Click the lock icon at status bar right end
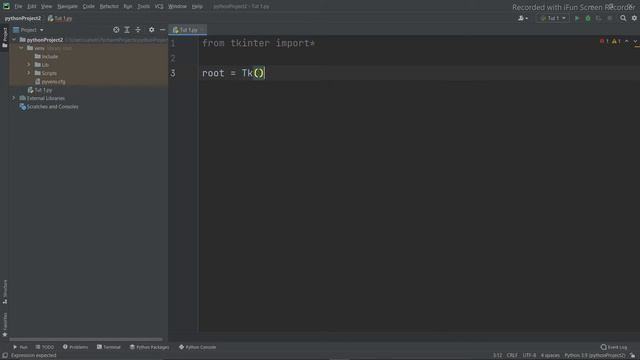640x360 pixels. 632,356
